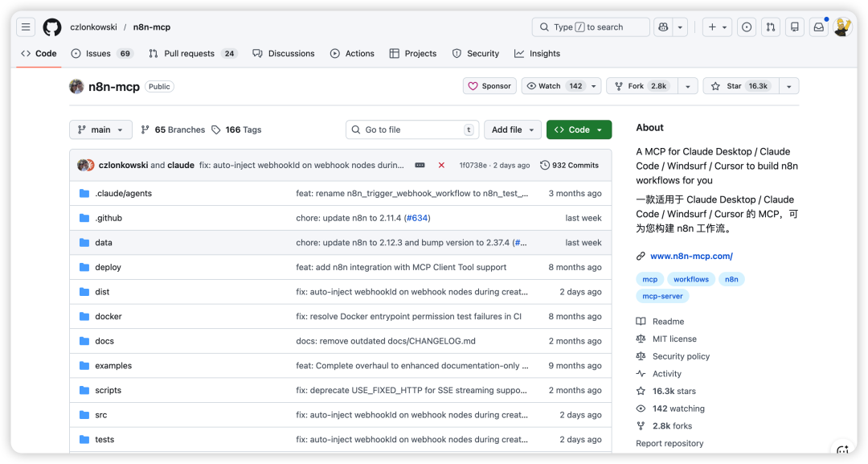Open the Security tab

(476, 54)
